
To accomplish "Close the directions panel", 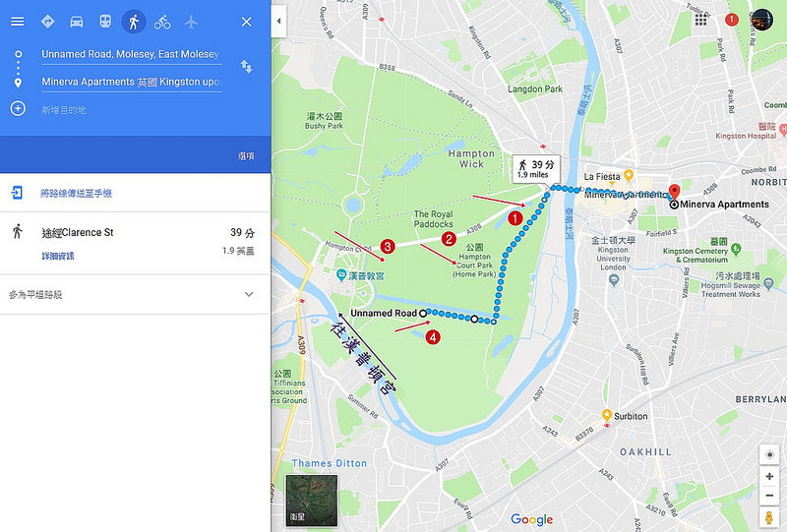I will coord(247,22).
